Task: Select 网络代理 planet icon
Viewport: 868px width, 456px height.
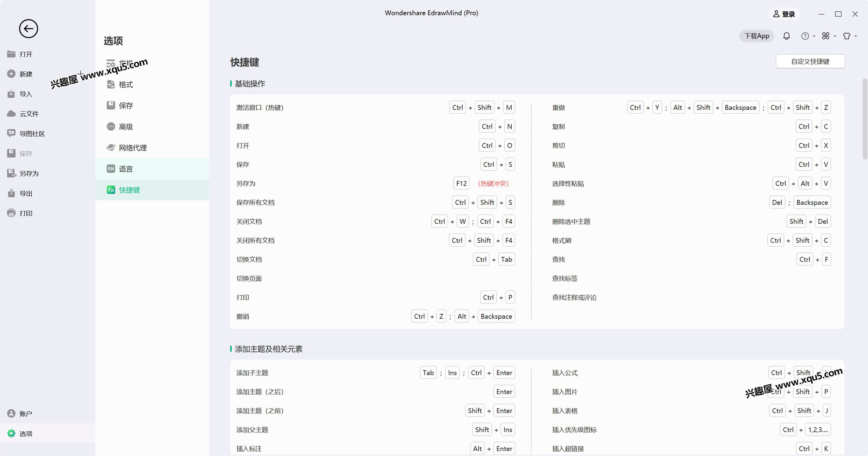Action: [111, 148]
